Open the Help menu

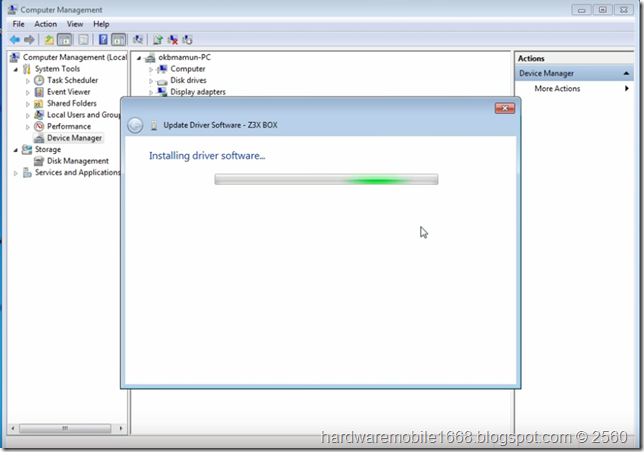[x=101, y=24]
